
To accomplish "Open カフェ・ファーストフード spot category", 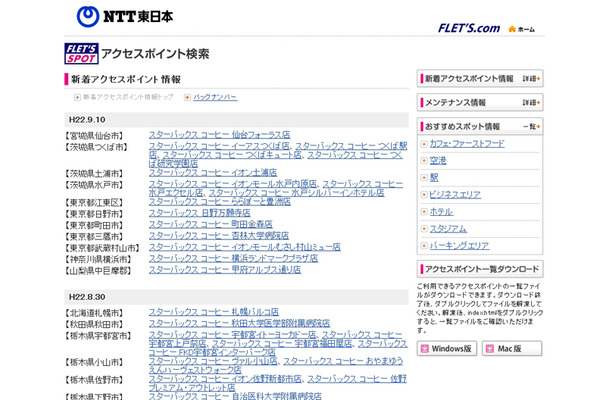I will (x=467, y=144).
